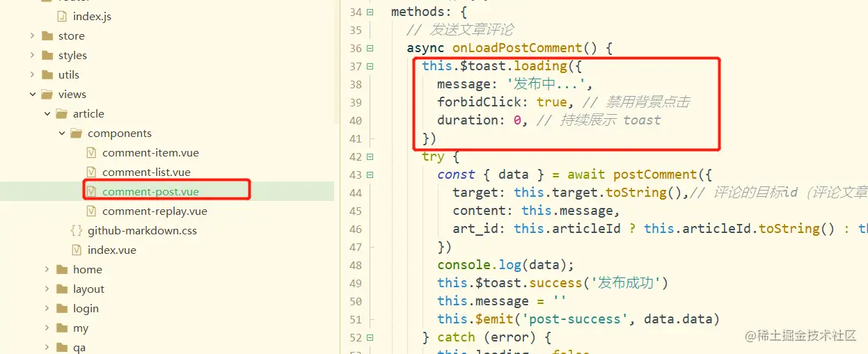Expand the utils folder chevron

click(x=33, y=75)
